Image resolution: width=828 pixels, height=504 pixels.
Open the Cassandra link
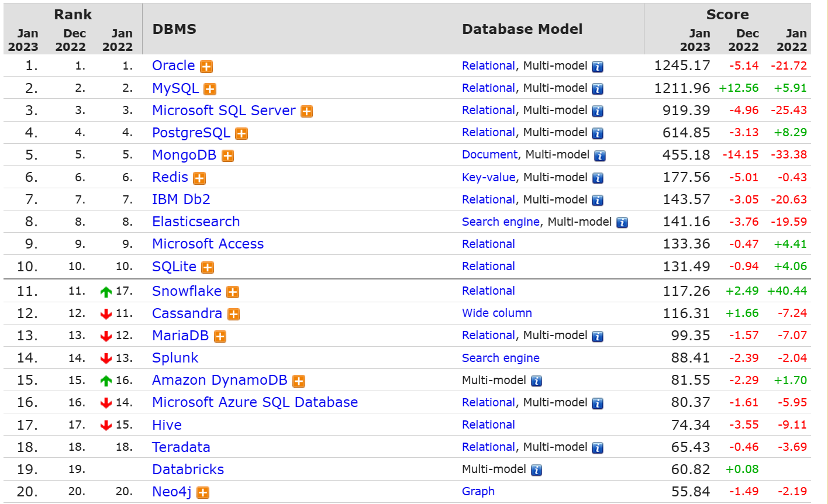(x=187, y=313)
